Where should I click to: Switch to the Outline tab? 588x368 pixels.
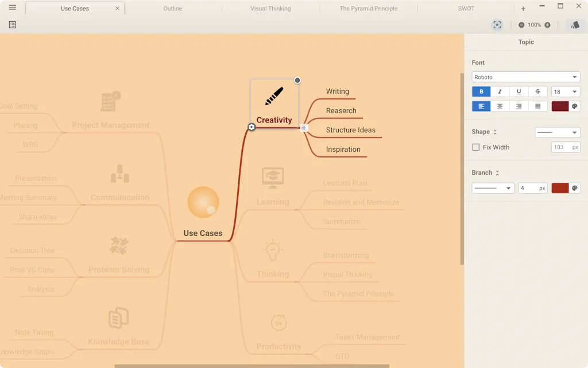click(x=173, y=8)
